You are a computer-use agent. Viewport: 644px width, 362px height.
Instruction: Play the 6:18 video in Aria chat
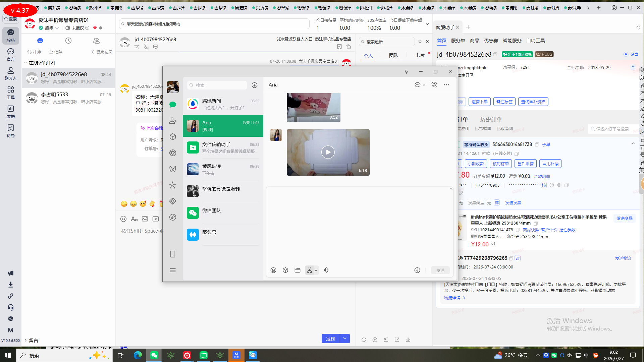pos(328,152)
